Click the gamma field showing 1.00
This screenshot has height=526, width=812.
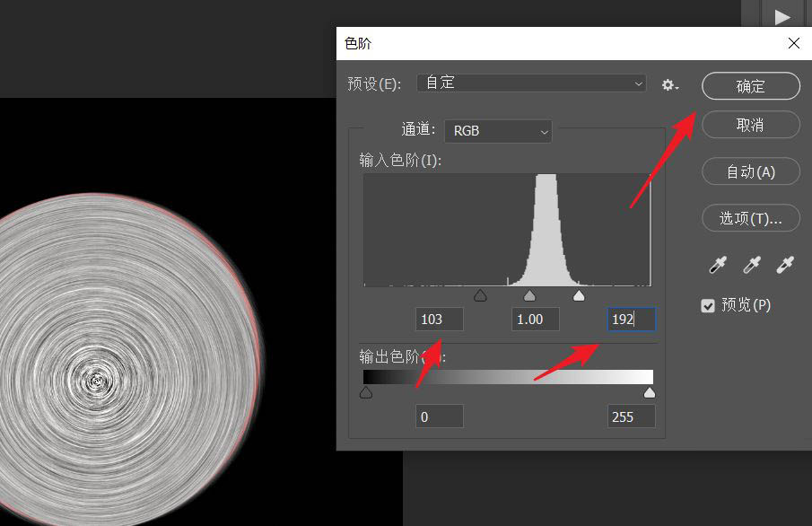point(536,320)
